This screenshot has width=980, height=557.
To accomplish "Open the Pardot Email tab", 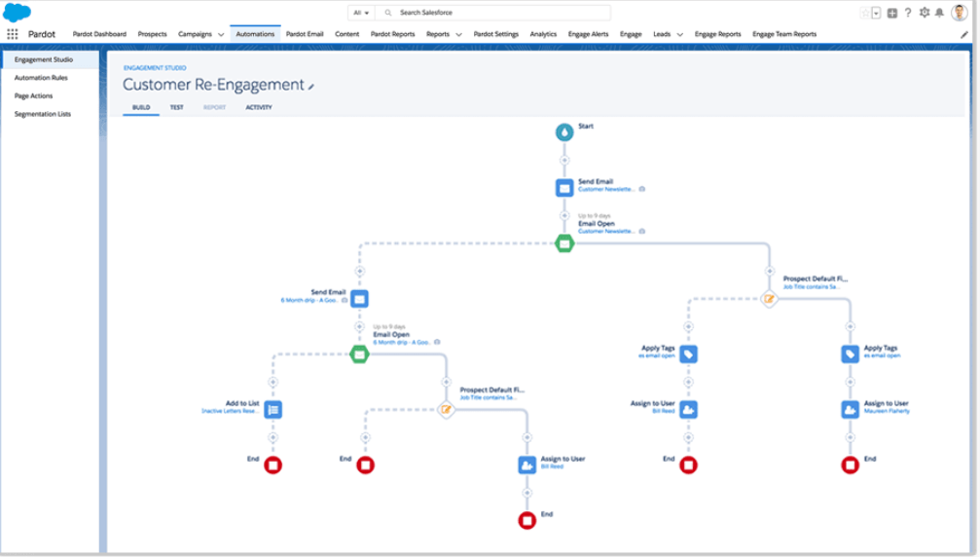I will (x=305, y=34).
